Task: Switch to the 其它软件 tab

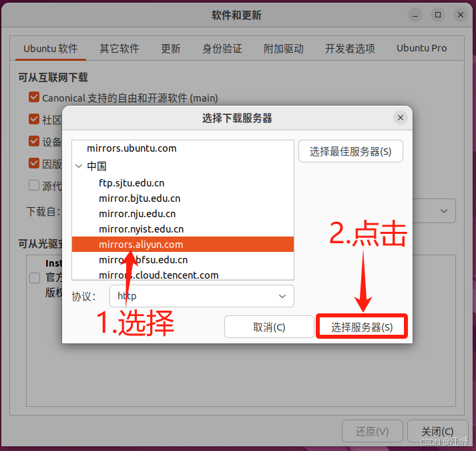Action: tap(120, 48)
